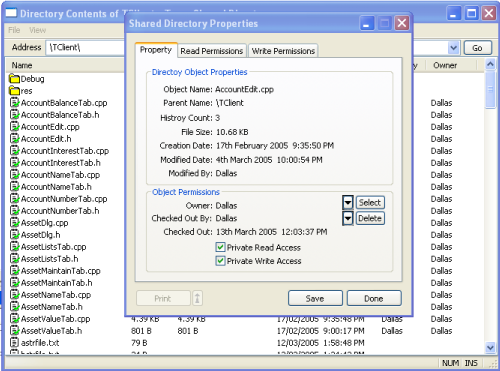Click the res folder icon
This screenshot has height=371, width=500.
pyautogui.click(x=15, y=91)
